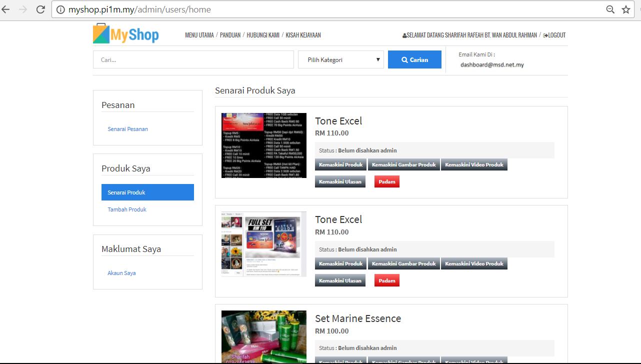Viewport: 641px width, 364px height.
Task: Click the user profile welcome link
Action: [x=469, y=35]
